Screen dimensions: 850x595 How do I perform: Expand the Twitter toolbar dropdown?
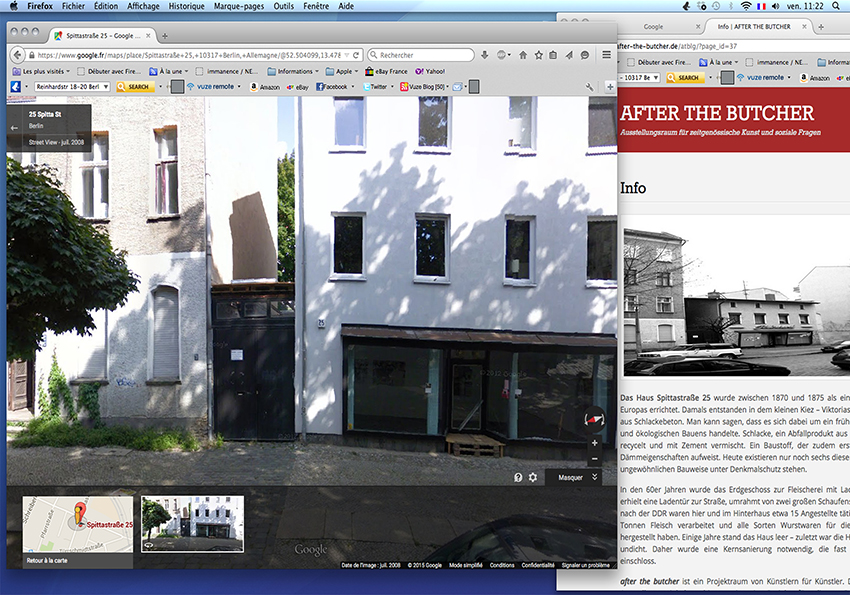click(392, 87)
